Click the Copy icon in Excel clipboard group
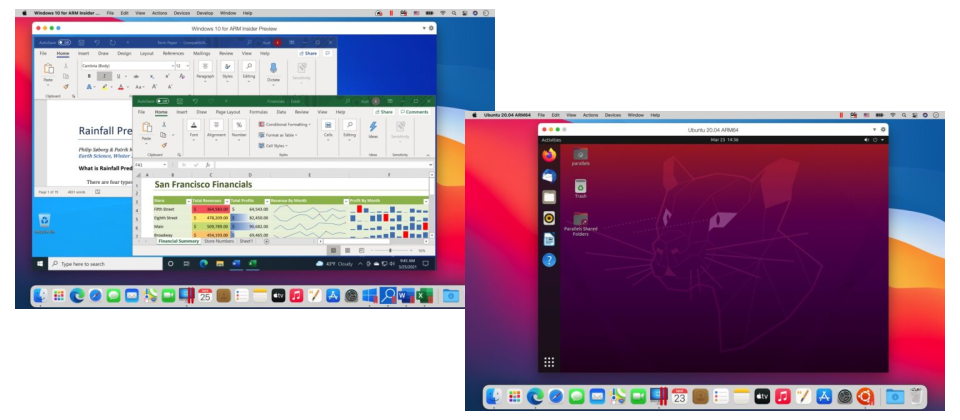This screenshot has width=960, height=420. (x=163, y=135)
